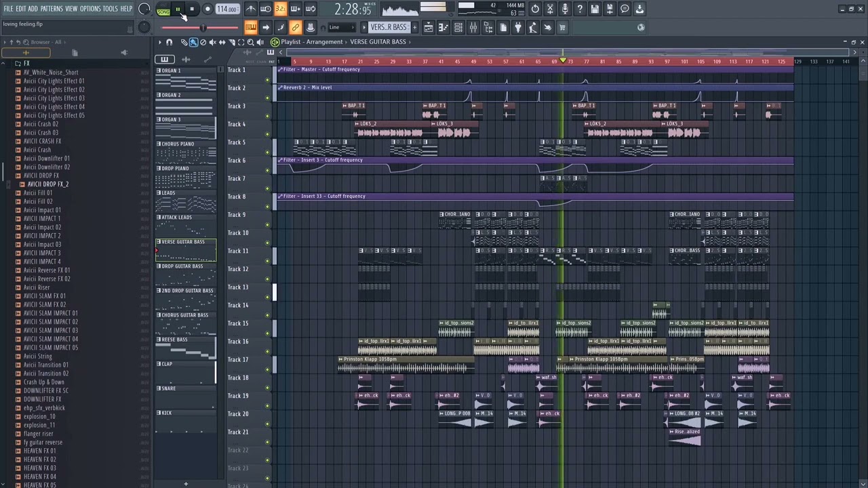Image resolution: width=868 pixels, height=488 pixels.
Task: Switch PAT/SONG mode toggle
Action: 163,9
